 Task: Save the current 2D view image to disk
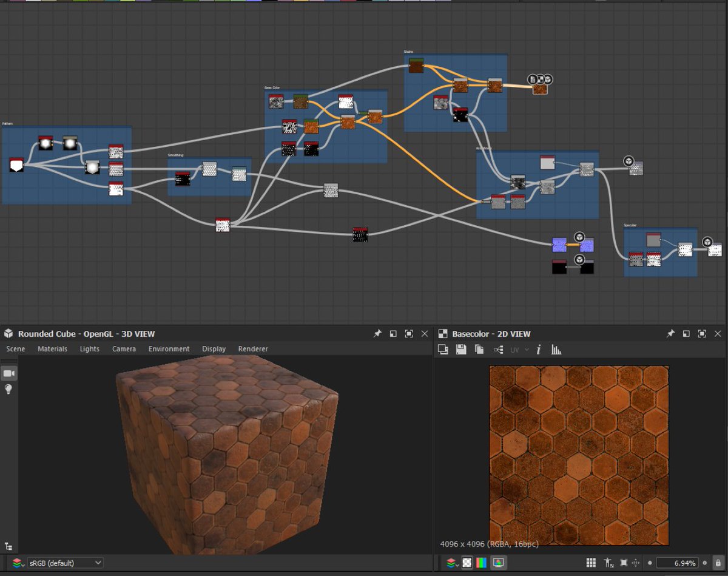(x=460, y=350)
